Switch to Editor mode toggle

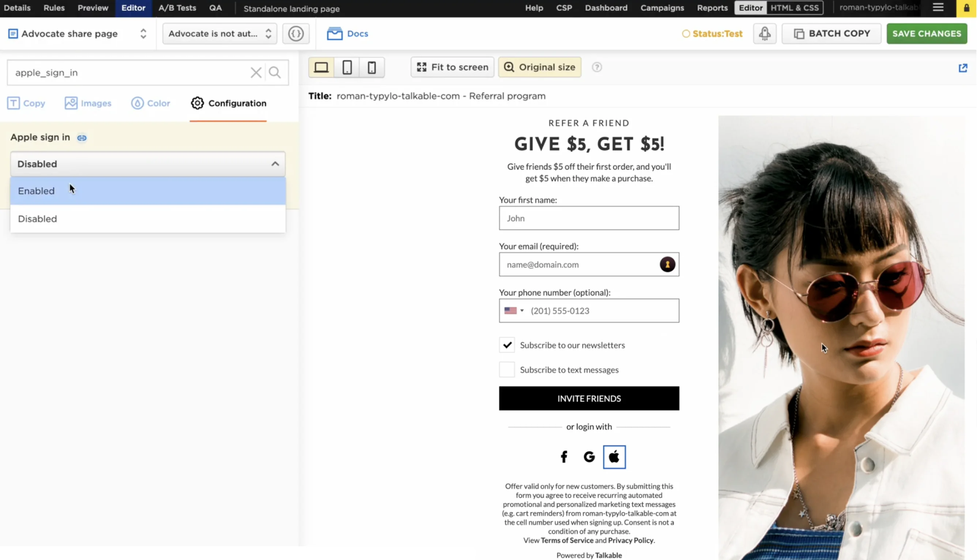750,8
